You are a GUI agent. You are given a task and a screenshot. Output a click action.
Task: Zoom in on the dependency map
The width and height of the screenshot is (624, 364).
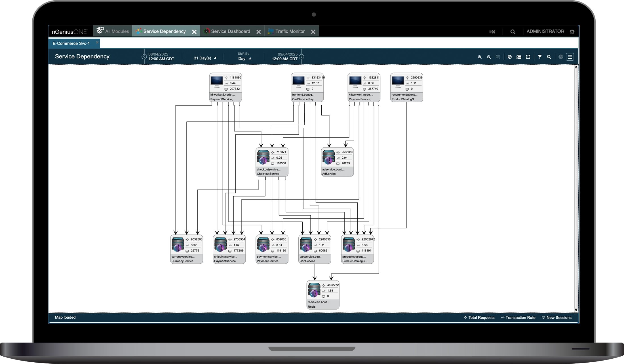[x=480, y=57]
